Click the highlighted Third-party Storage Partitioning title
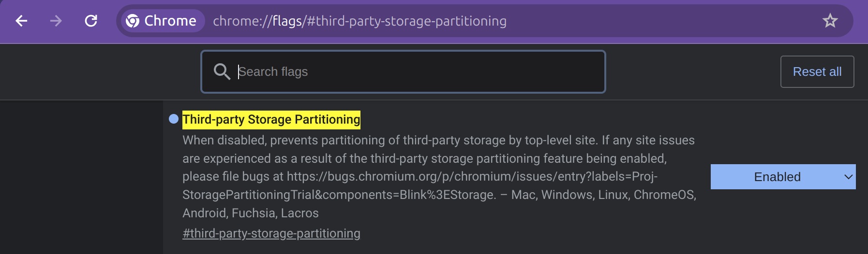868x254 pixels. pos(271,119)
